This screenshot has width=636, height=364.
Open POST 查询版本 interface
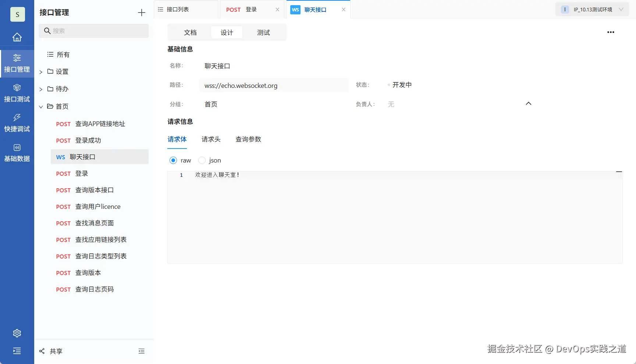pyautogui.click(x=100, y=273)
